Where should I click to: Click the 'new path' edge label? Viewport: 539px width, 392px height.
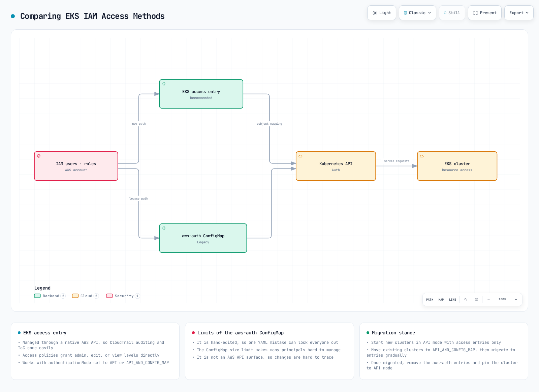point(139,124)
